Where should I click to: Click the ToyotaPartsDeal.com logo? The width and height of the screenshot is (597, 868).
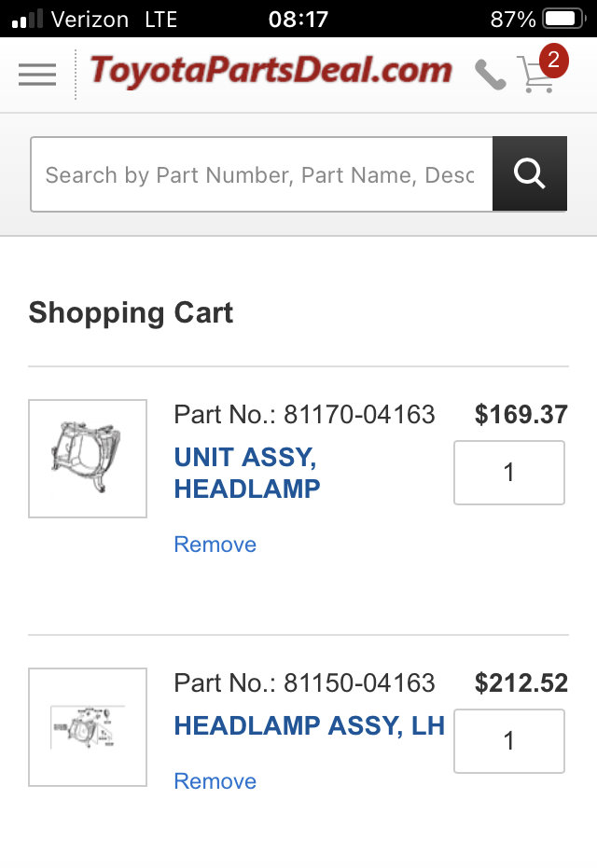[x=271, y=71]
